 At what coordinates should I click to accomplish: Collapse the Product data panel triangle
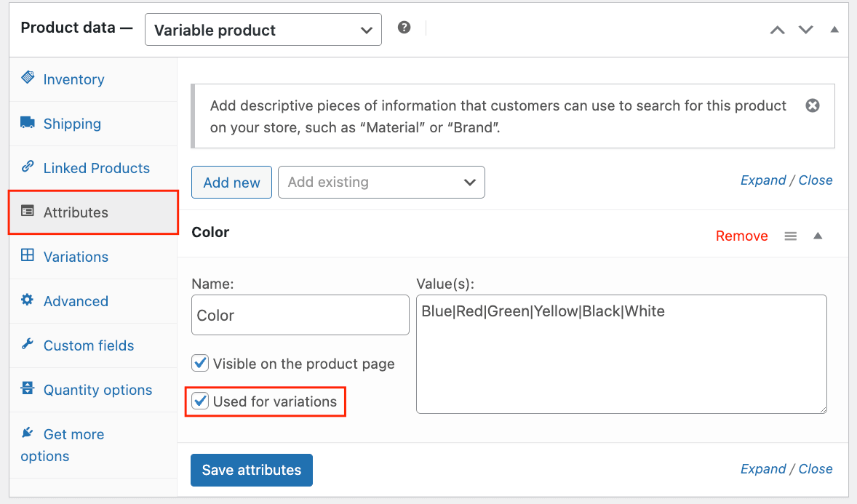coord(834,30)
